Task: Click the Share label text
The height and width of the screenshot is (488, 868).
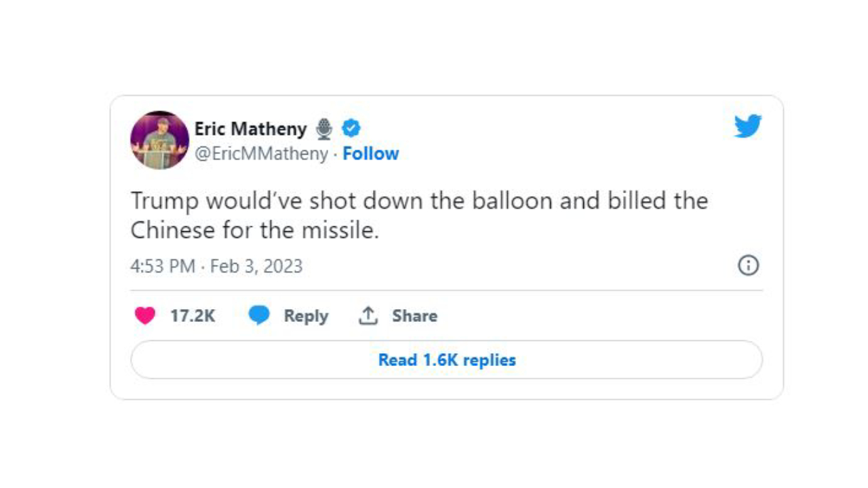Action: pyautogui.click(x=414, y=316)
